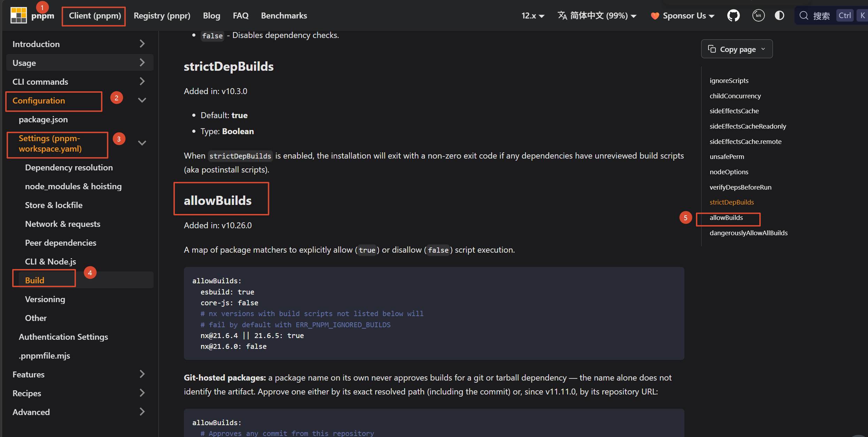The image size is (868, 437).
Task: Expand the CLI commands section chevron
Action: pyautogui.click(x=142, y=82)
